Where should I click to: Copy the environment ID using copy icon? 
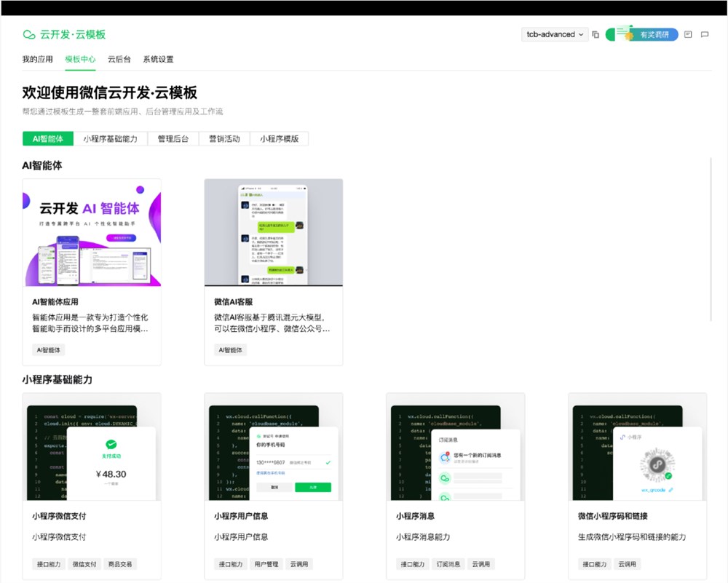(x=596, y=34)
